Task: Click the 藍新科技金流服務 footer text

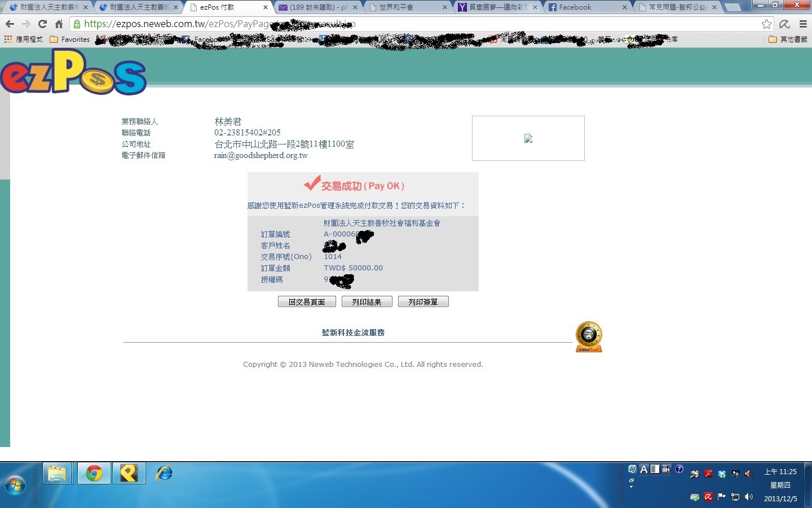Action: coord(354,332)
